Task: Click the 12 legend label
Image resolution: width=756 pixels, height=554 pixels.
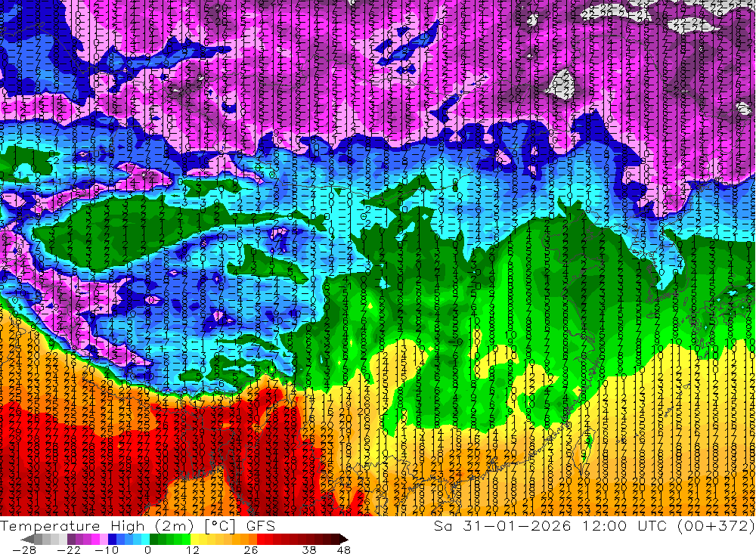Action: (193, 549)
